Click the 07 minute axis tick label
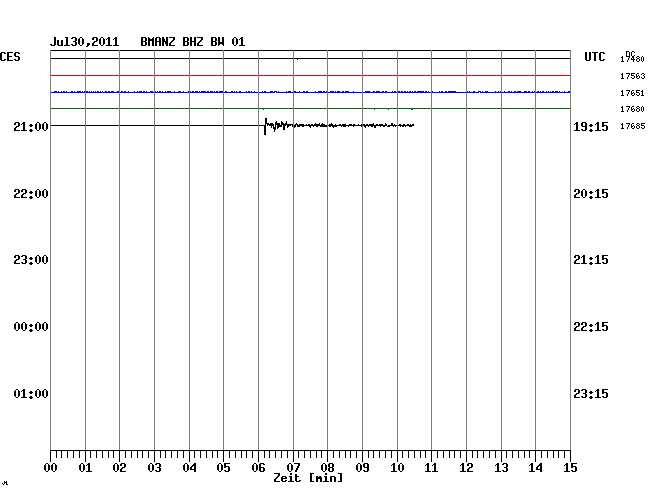The width and height of the screenshot is (650, 494). click(x=293, y=468)
